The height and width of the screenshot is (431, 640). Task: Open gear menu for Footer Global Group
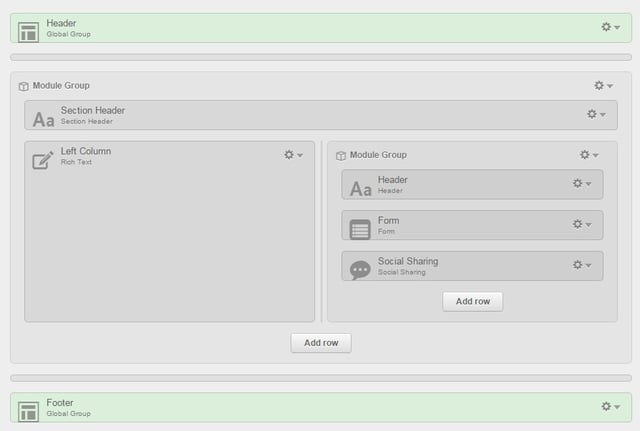611,407
